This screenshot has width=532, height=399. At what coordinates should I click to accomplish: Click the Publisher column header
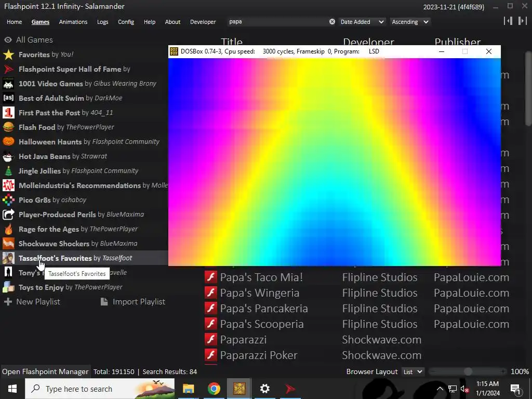(x=458, y=42)
